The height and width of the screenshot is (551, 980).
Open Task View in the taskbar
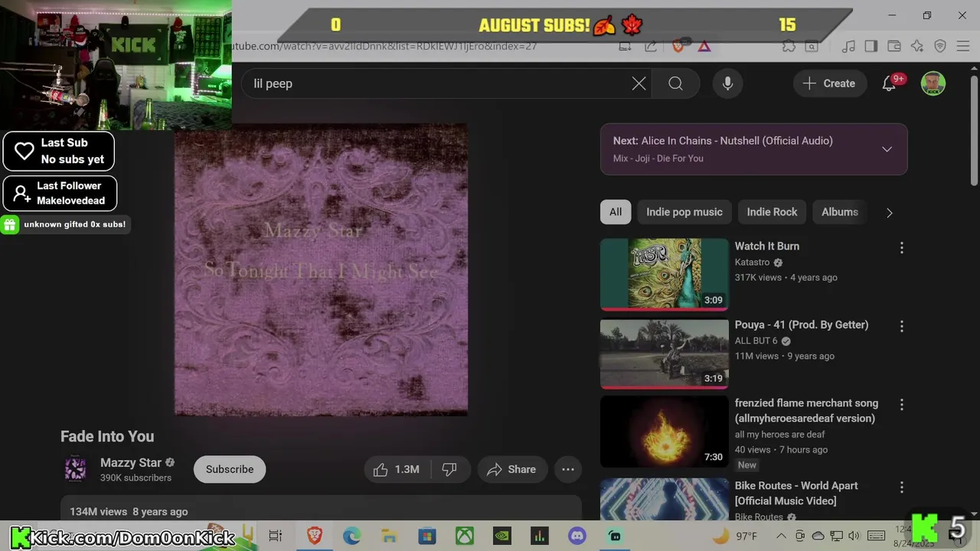click(x=276, y=536)
